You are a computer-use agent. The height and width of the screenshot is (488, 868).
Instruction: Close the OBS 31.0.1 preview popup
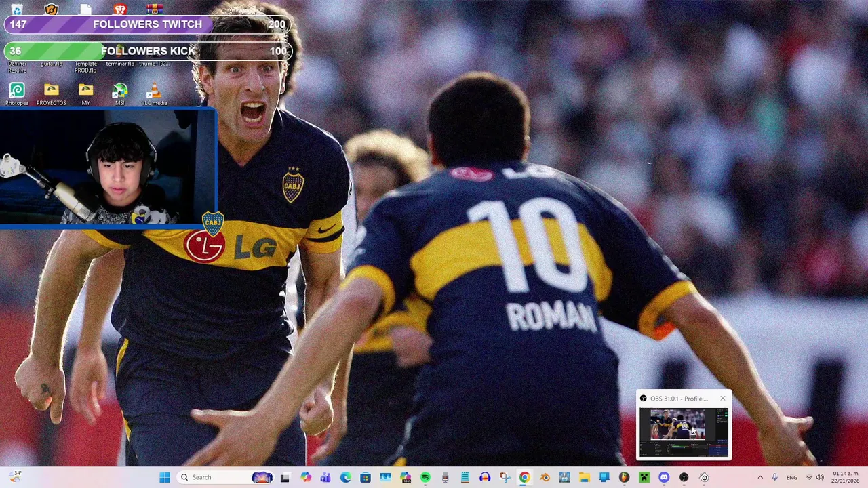722,399
